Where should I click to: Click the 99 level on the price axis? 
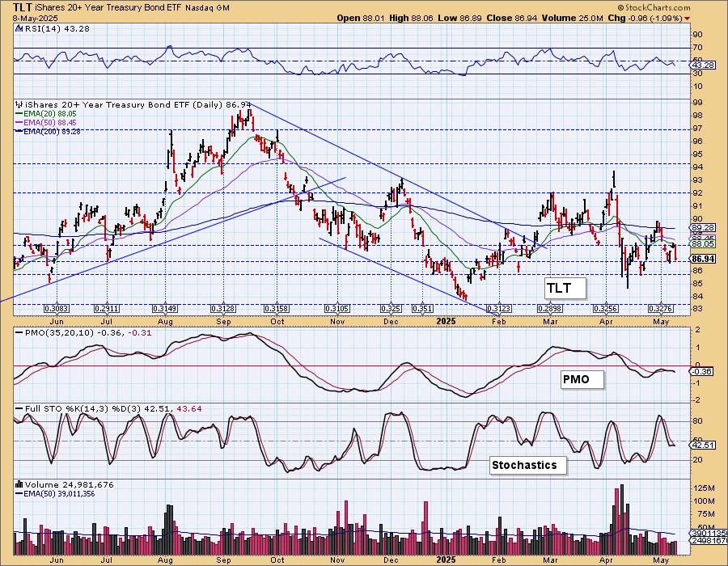click(x=698, y=102)
